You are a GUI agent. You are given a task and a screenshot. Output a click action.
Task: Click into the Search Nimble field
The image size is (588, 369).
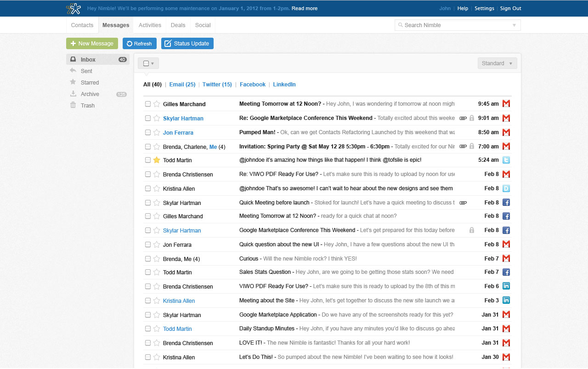point(452,25)
